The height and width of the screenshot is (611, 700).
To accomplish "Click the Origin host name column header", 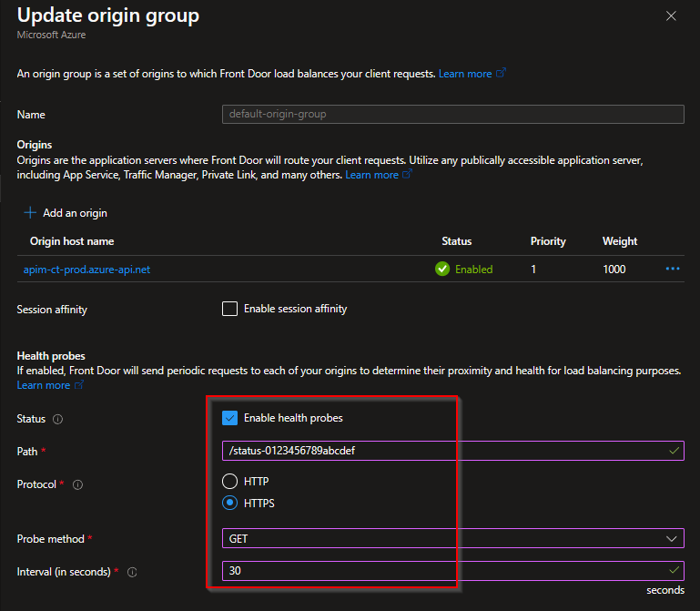I will tap(72, 241).
